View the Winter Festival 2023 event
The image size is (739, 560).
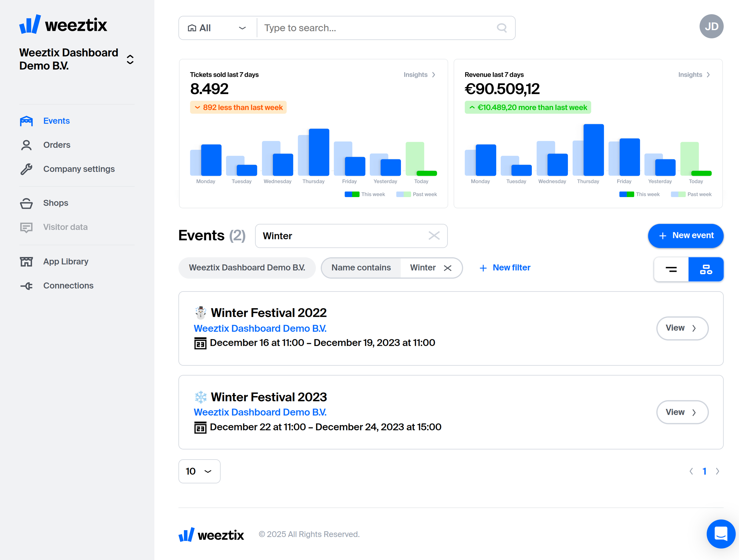tap(682, 412)
